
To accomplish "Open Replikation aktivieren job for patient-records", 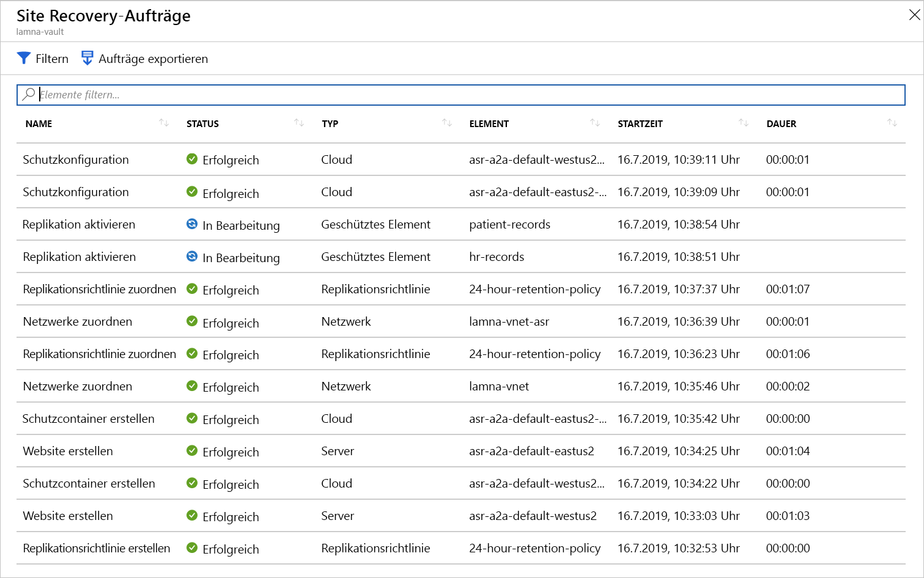I will 79,224.
